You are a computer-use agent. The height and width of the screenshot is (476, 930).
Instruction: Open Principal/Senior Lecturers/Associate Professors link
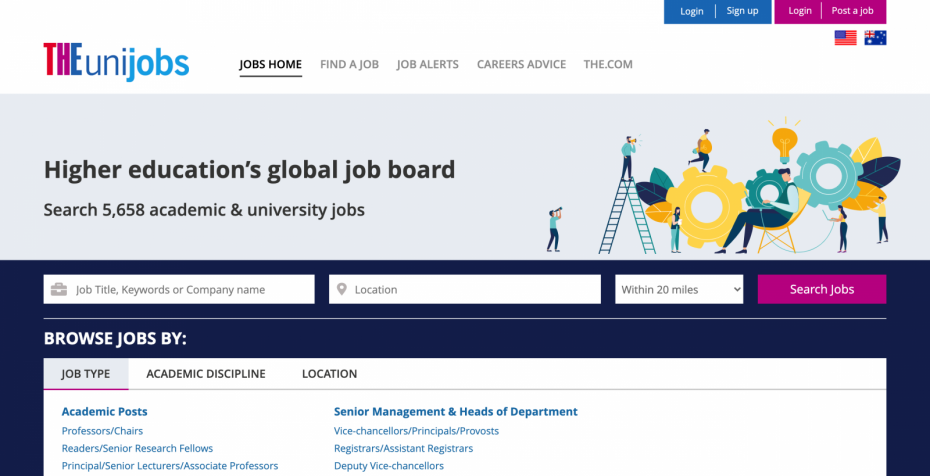(x=170, y=466)
